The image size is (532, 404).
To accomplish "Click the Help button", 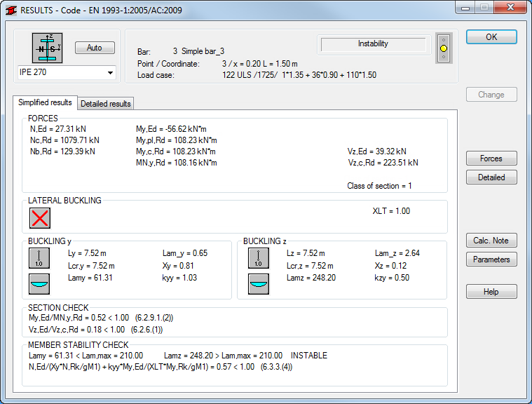I will click(491, 292).
